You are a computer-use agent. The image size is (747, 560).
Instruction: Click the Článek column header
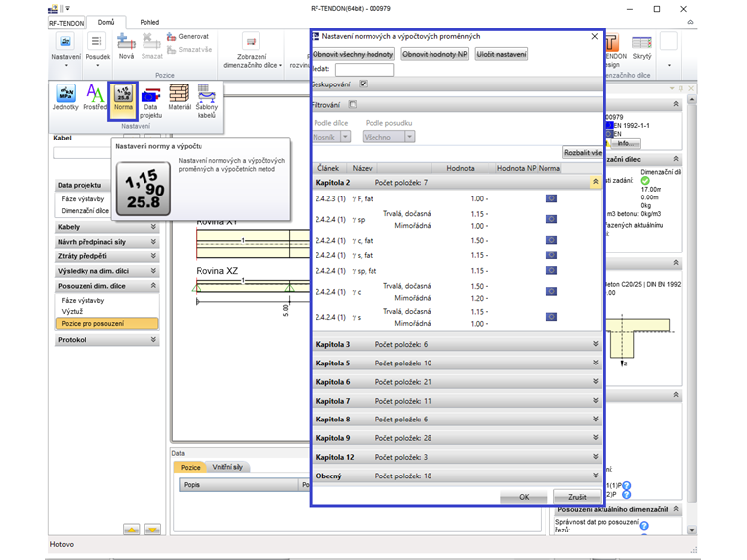point(328,168)
